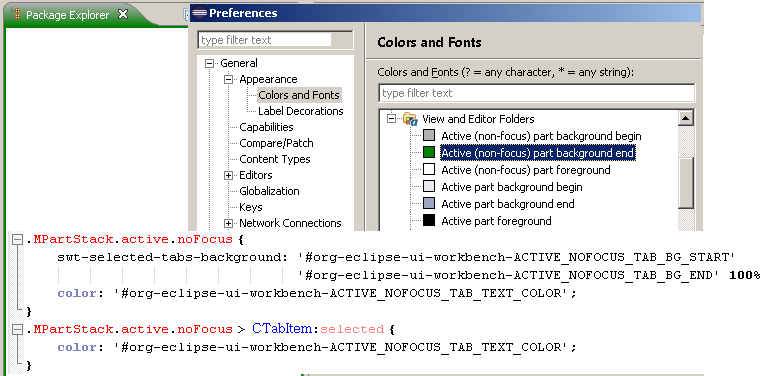Select Label Decorations preference page
This screenshot has width=761, height=376.
300,111
